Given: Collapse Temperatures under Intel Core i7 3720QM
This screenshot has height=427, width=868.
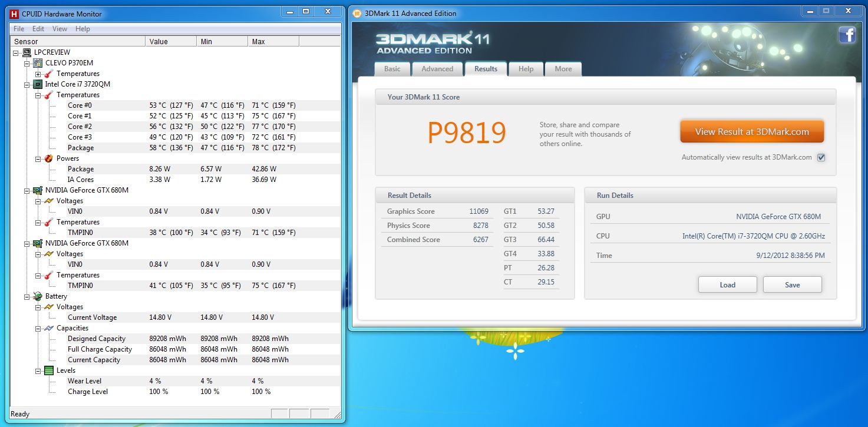Looking at the screenshot, I should pyautogui.click(x=38, y=95).
